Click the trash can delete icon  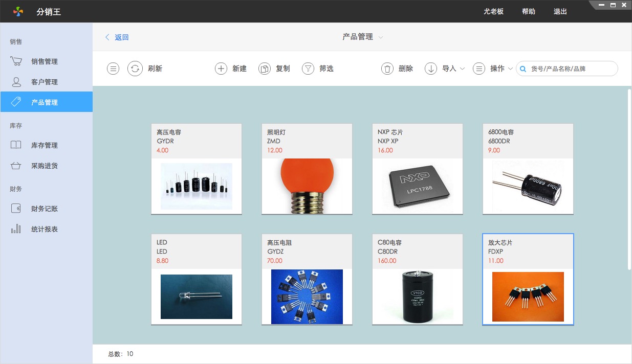387,69
